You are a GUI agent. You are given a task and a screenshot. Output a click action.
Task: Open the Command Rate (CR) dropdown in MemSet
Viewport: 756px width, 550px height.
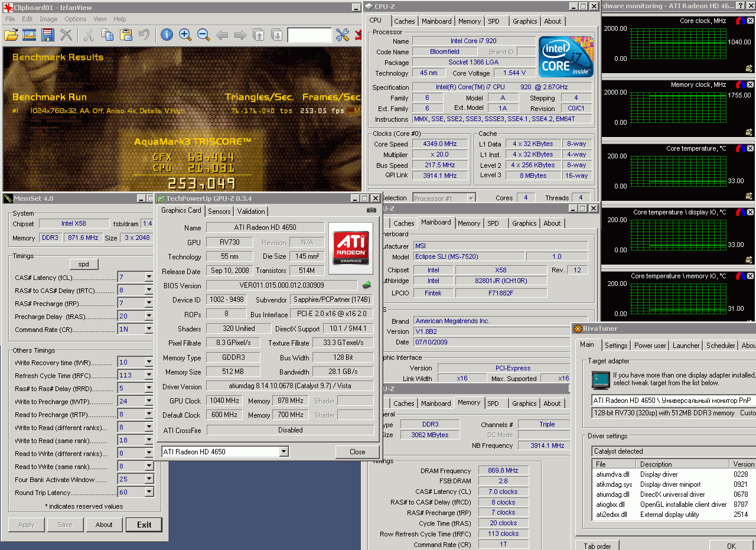pos(148,329)
